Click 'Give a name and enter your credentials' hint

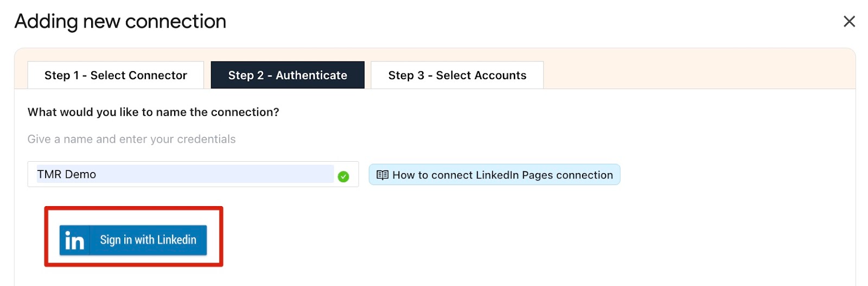pyautogui.click(x=131, y=139)
